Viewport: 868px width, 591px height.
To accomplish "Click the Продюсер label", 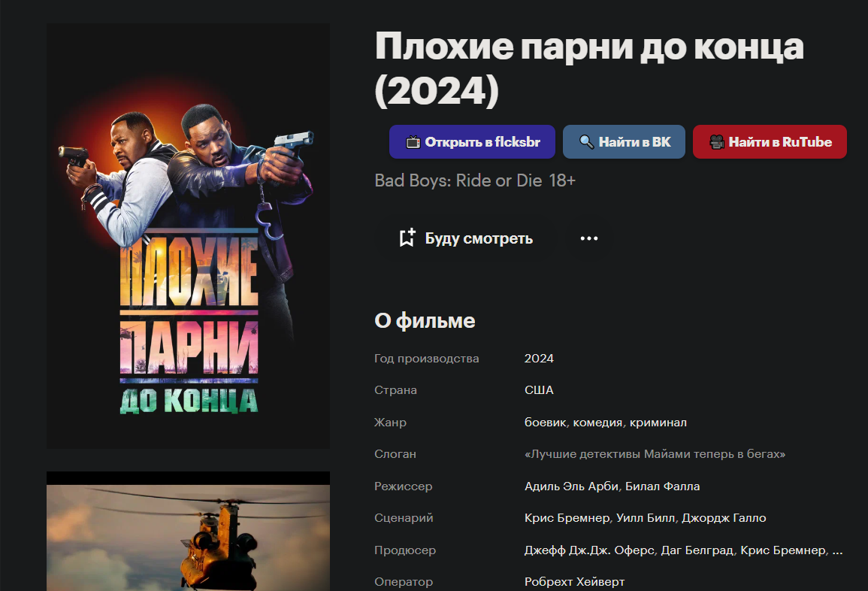I will [405, 550].
